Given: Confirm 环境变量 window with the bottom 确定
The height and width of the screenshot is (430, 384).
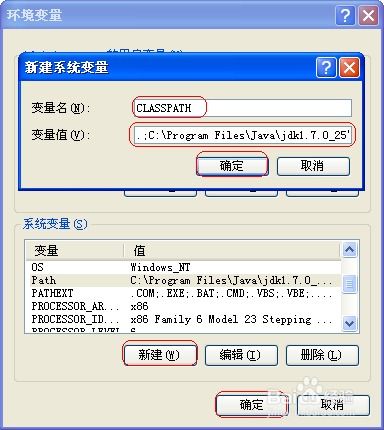Looking at the screenshot, I should (x=251, y=405).
